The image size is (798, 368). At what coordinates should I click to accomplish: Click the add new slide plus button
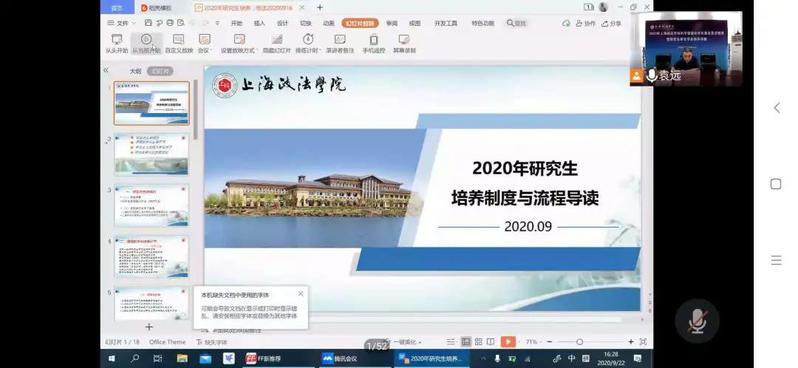pyautogui.click(x=149, y=327)
